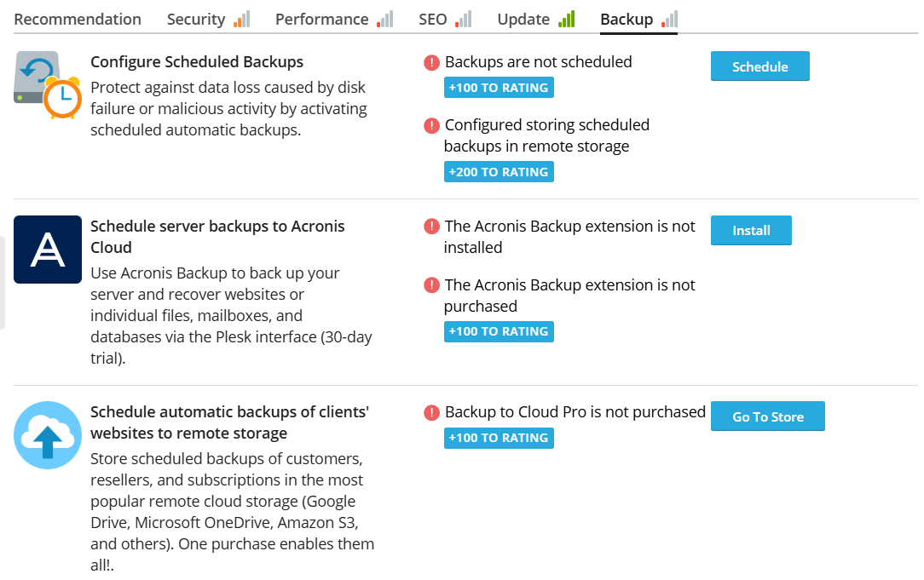924x580 pixels.
Task: Click the cloud upload arrow icon
Action: pos(48,435)
